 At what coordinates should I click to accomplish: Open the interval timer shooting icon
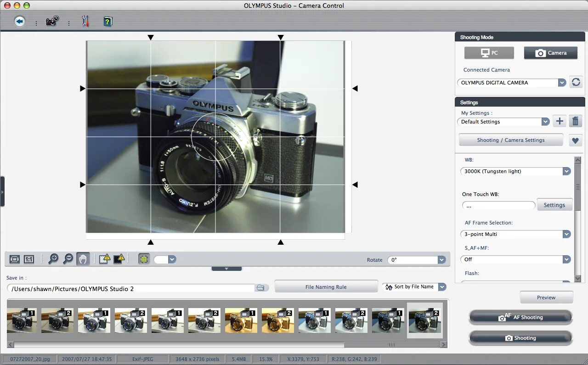[52, 21]
